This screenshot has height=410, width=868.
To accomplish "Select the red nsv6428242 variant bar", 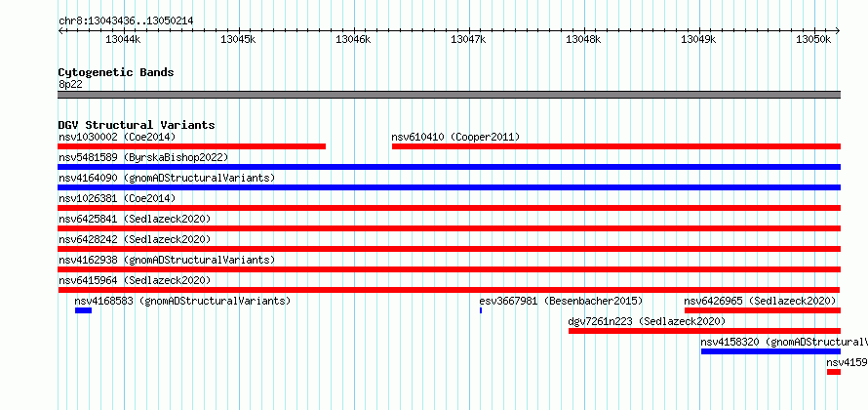I will coord(449,249).
